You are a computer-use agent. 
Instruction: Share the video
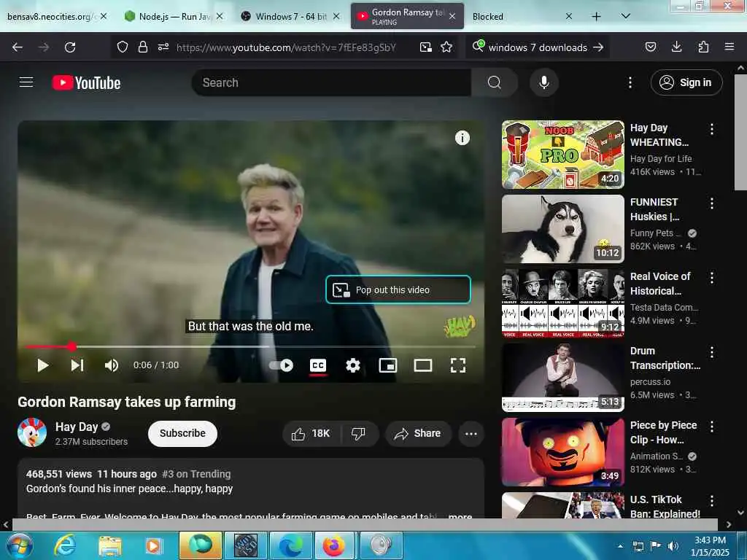click(x=418, y=433)
